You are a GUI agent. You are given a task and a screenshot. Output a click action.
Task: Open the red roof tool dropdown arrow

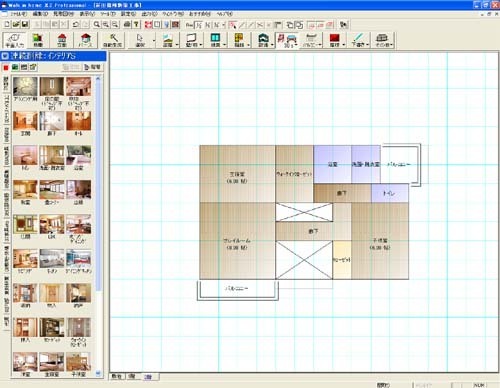344,44
